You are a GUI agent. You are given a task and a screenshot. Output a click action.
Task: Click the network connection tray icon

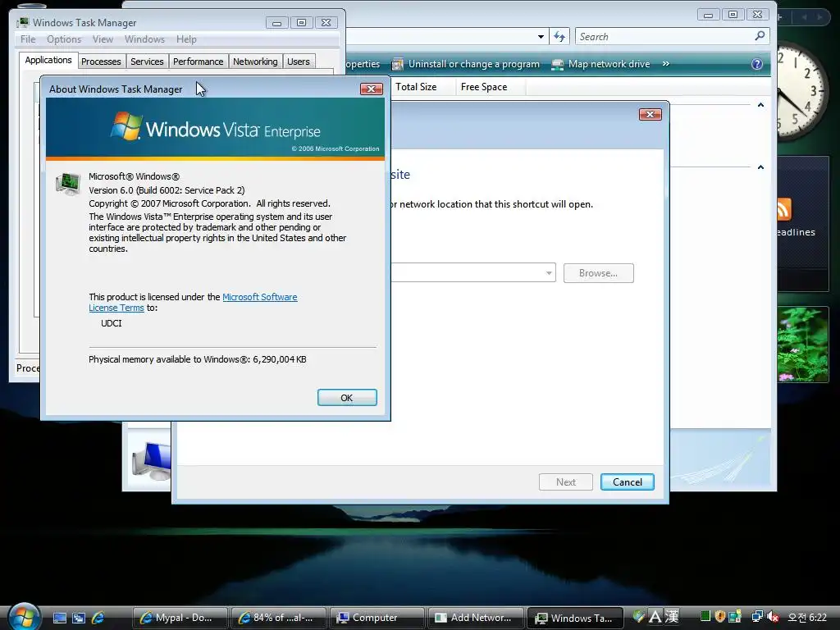coord(757,617)
